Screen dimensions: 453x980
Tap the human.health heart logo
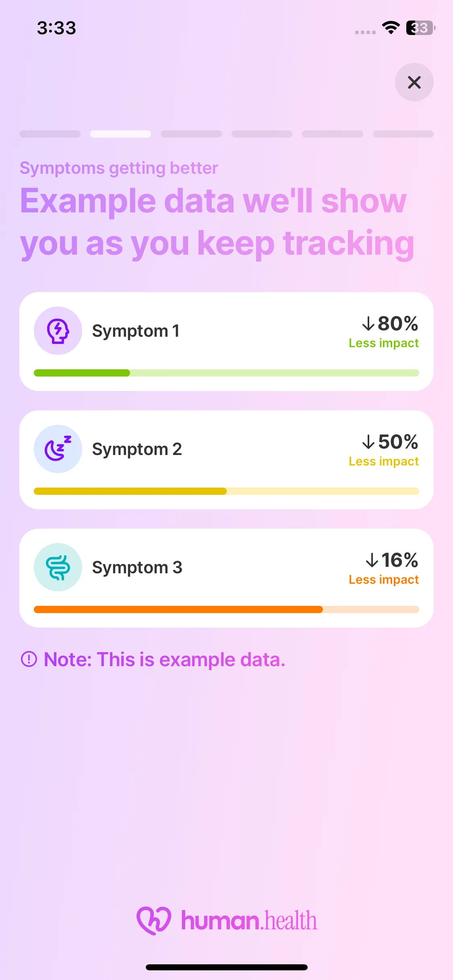154,920
